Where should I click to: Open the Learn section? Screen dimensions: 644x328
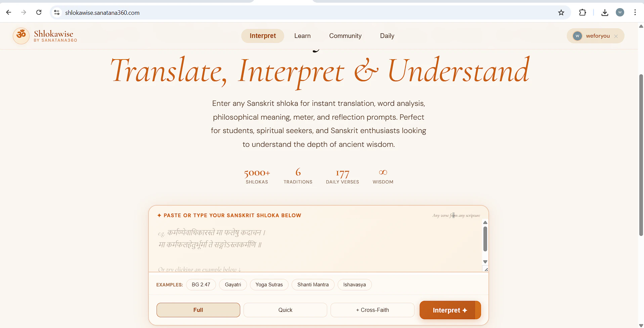[x=302, y=36]
